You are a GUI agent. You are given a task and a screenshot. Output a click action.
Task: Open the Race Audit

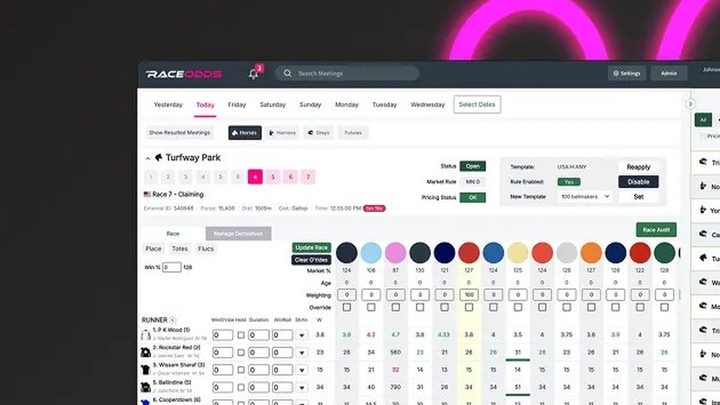click(x=656, y=230)
